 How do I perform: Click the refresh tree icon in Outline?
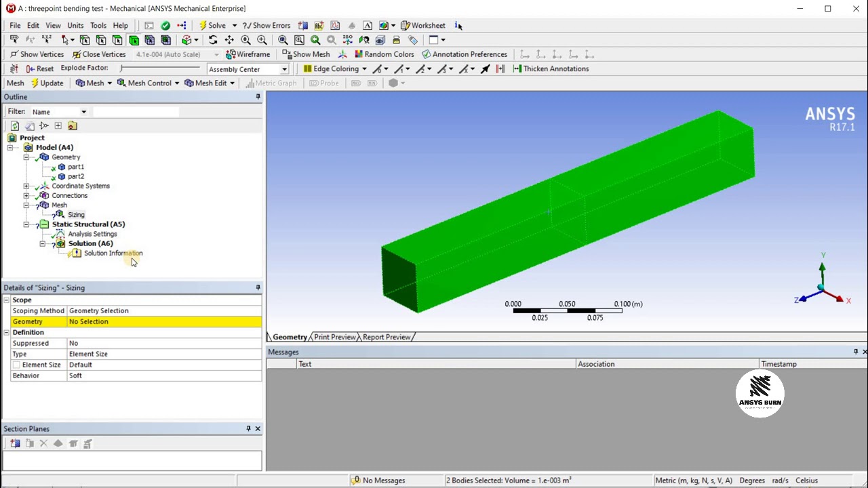15,125
